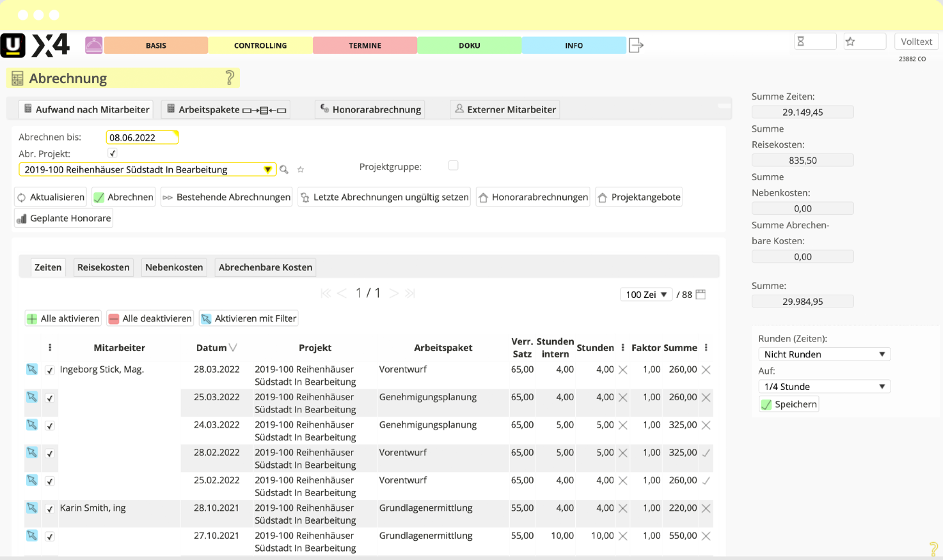Toggle the Abr. Projekt checkbox

click(x=113, y=153)
